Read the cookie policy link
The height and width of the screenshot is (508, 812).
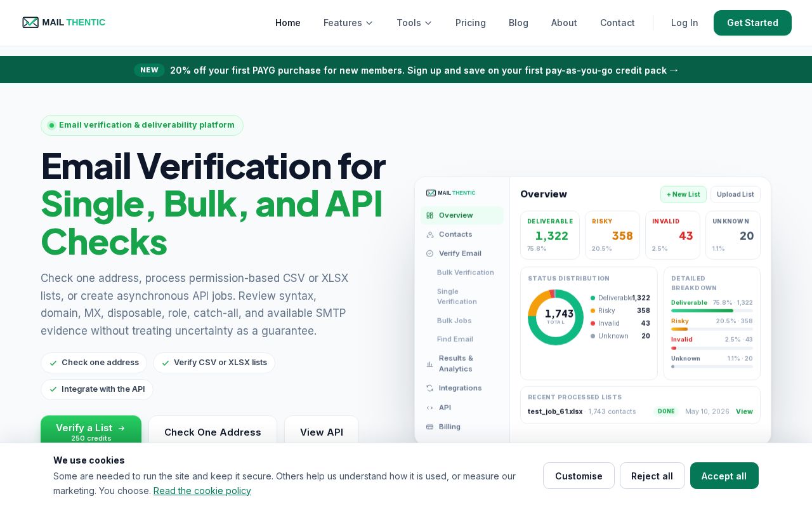202,490
